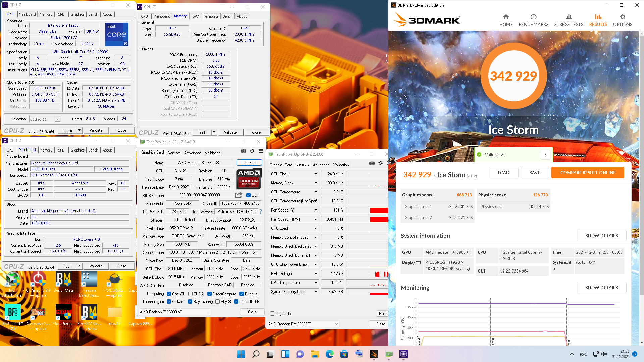Image resolution: width=644 pixels, height=362 pixels.
Task: Toggle Vulkan checkbox
Action: point(169,301)
